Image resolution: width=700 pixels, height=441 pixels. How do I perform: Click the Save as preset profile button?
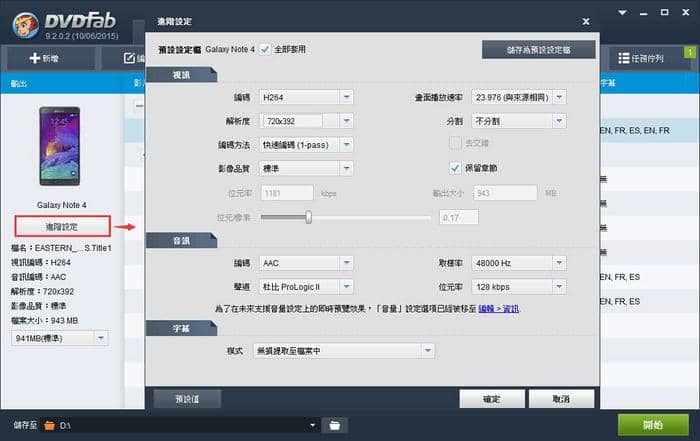(538, 50)
